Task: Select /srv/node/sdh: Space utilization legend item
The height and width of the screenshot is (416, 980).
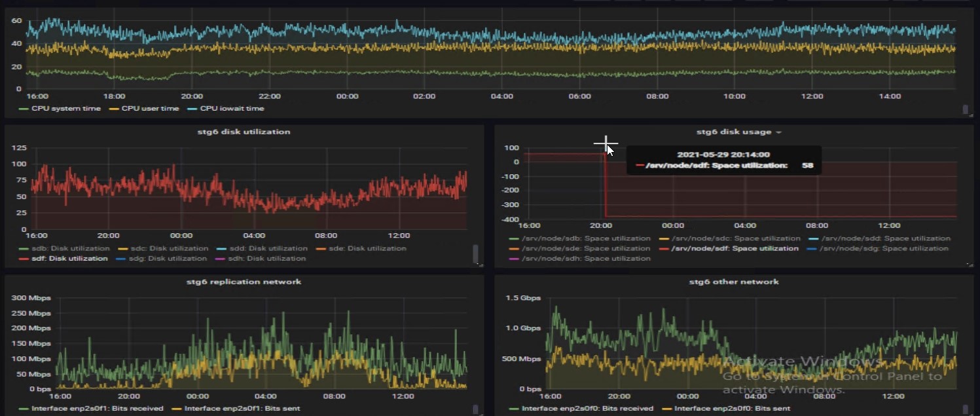Action: pos(579,259)
